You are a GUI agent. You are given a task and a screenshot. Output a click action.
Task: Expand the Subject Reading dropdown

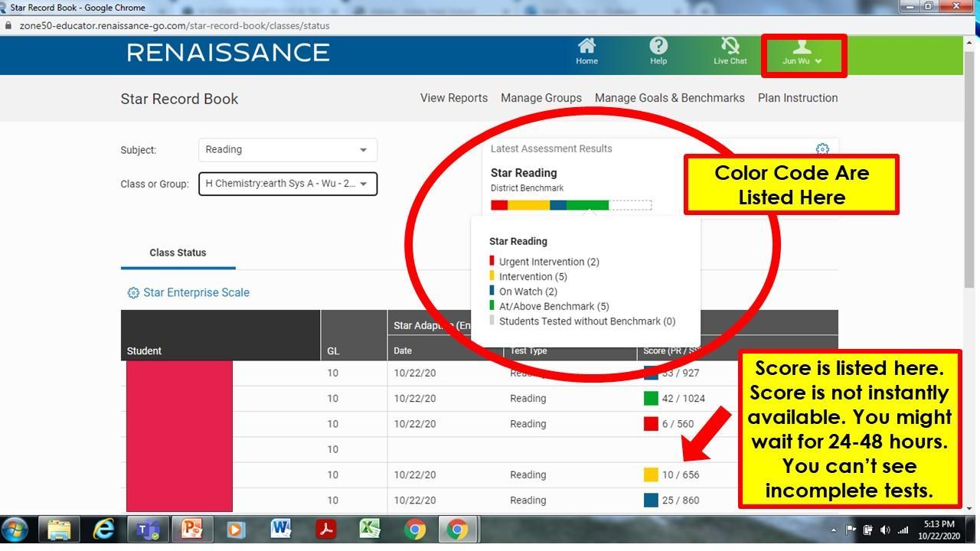288,150
